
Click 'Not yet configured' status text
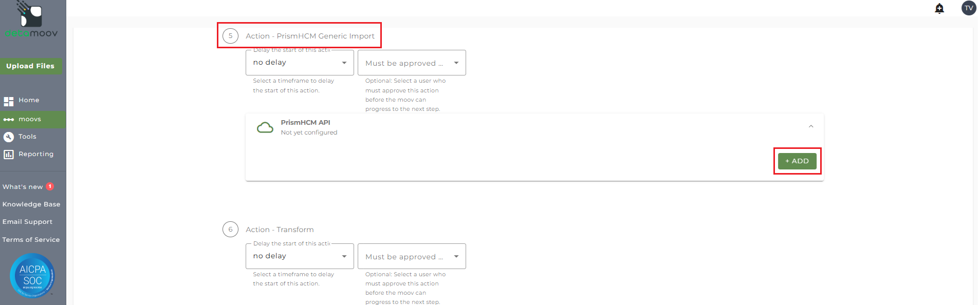[x=309, y=132]
